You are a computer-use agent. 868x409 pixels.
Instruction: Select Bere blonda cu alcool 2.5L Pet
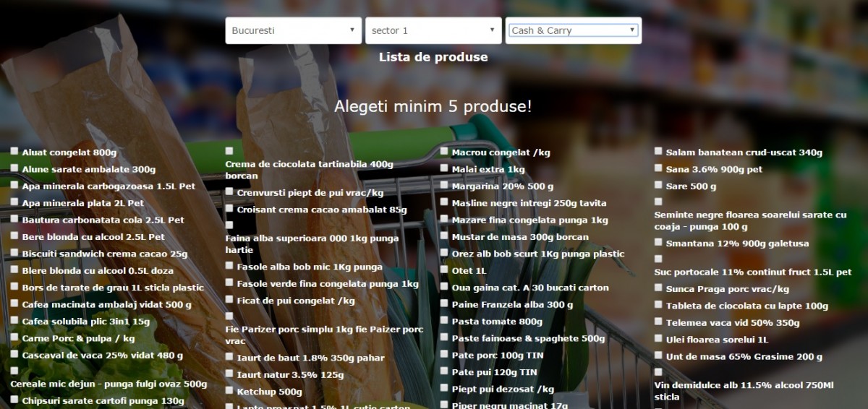14,236
